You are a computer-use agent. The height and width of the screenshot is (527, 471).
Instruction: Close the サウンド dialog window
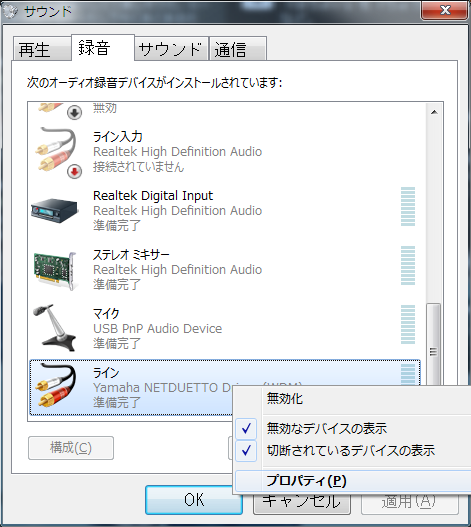tap(444, 10)
